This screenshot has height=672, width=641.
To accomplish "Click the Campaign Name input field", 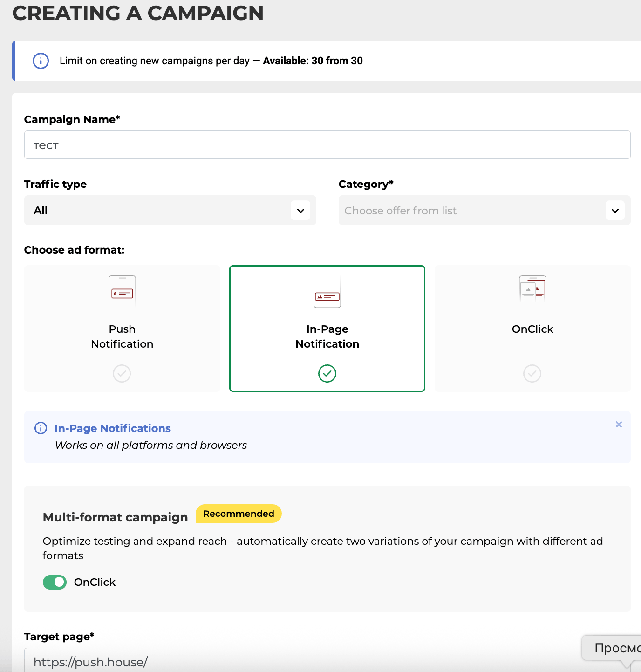I will point(327,145).
